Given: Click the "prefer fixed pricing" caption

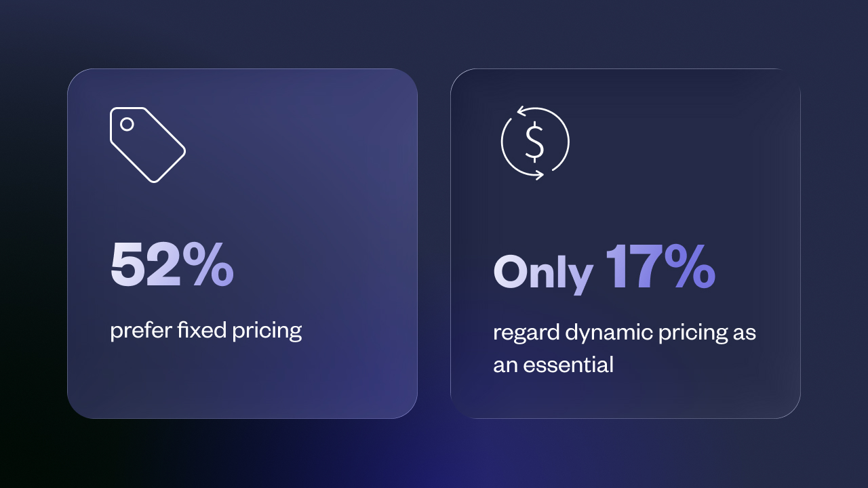Looking at the screenshot, I should point(205,331).
